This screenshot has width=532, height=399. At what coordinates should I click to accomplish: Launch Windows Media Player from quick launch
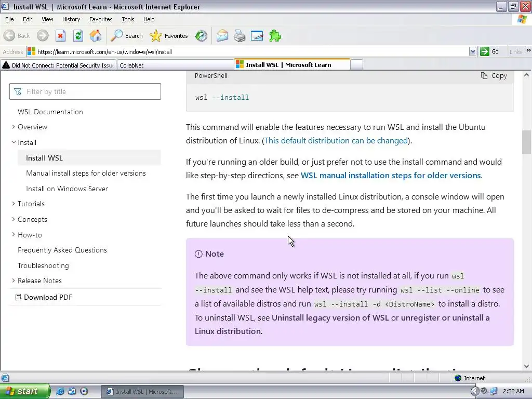[84, 391]
